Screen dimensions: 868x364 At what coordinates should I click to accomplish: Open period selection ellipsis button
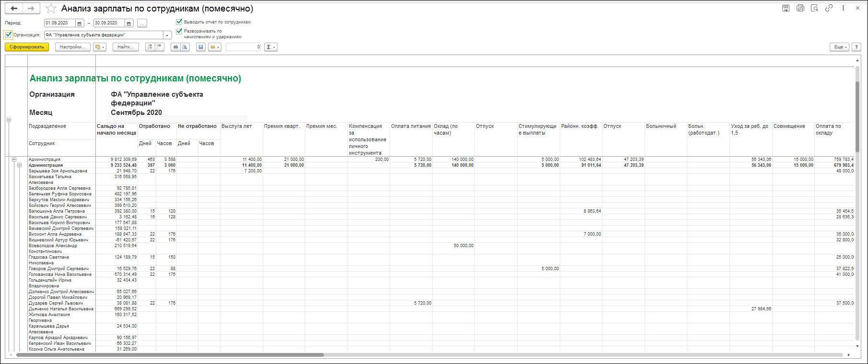[x=142, y=23]
